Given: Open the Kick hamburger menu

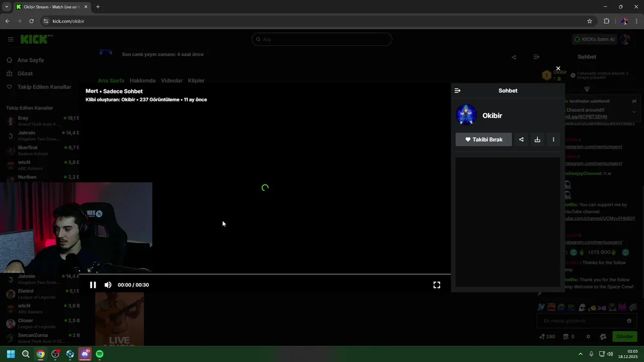Looking at the screenshot, I should click(11, 39).
